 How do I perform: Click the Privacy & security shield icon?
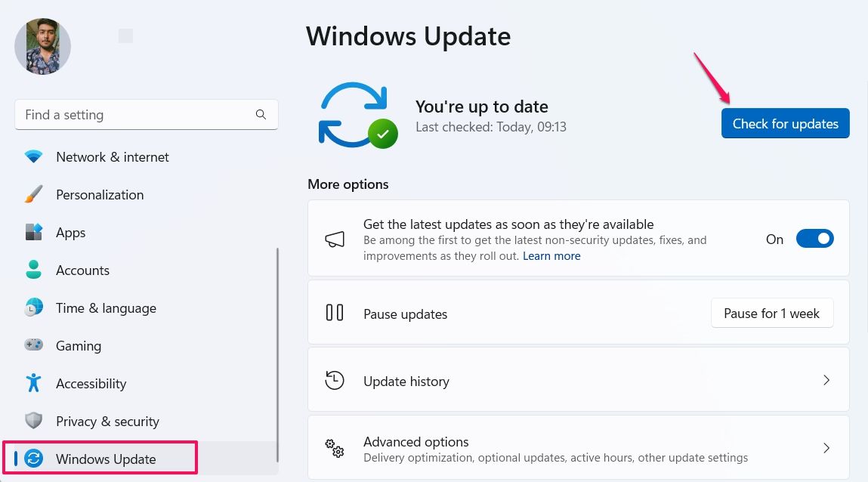tap(34, 421)
